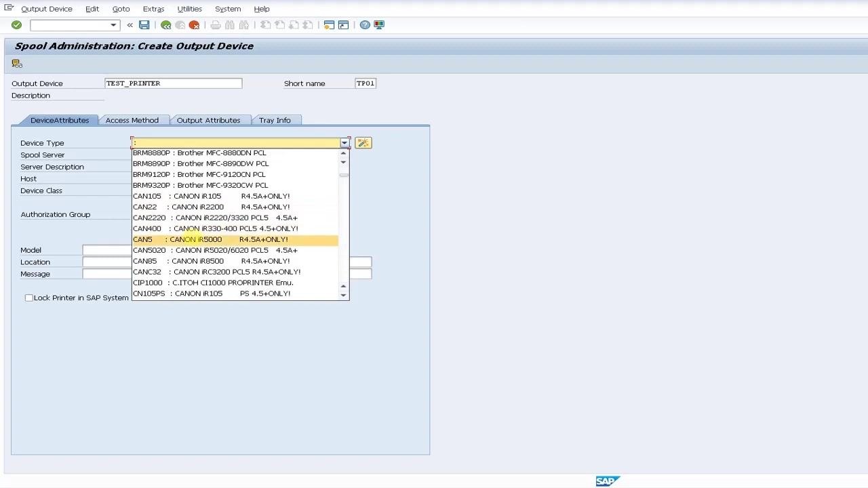Click the Model input field

106,250
